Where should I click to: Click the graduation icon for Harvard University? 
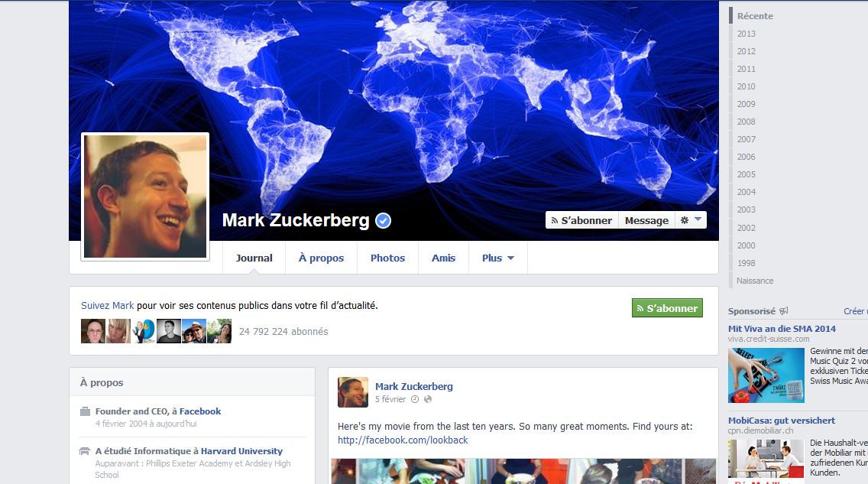[x=85, y=451]
